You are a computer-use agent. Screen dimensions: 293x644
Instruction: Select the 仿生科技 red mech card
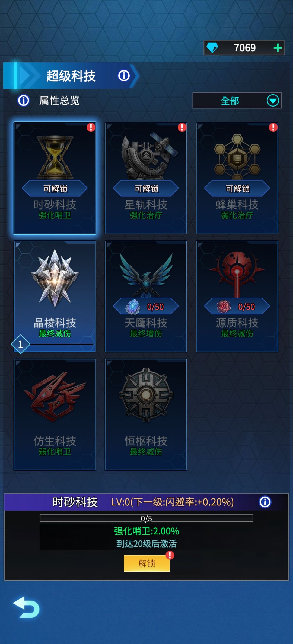click(55, 414)
